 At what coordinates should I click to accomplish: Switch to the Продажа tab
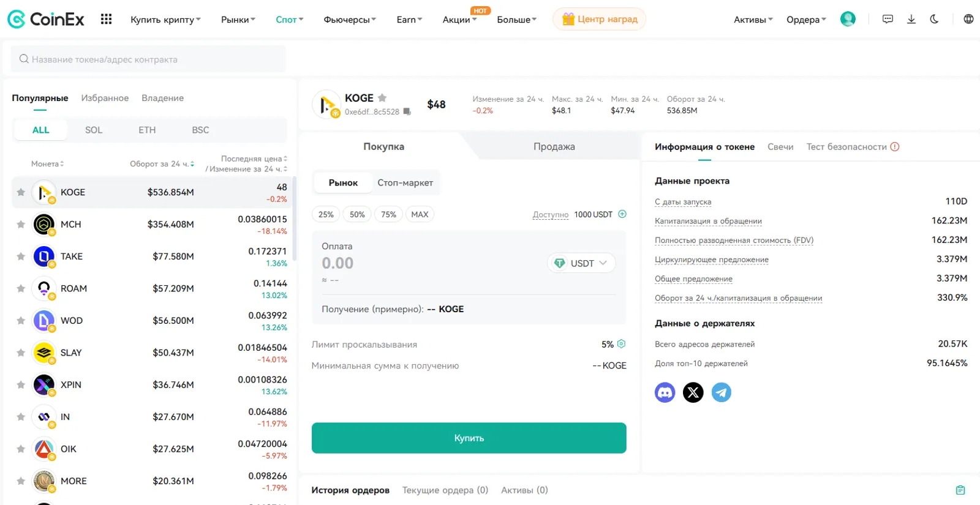point(554,147)
